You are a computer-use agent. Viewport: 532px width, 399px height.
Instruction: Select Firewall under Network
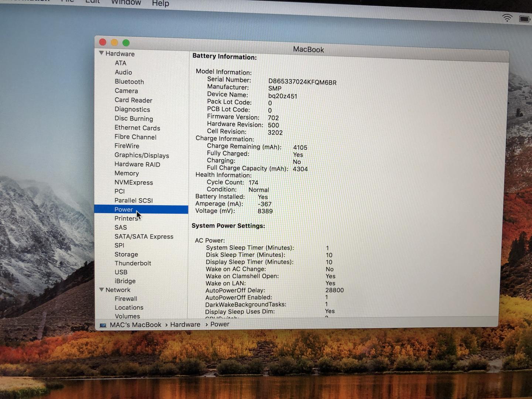coord(126,299)
